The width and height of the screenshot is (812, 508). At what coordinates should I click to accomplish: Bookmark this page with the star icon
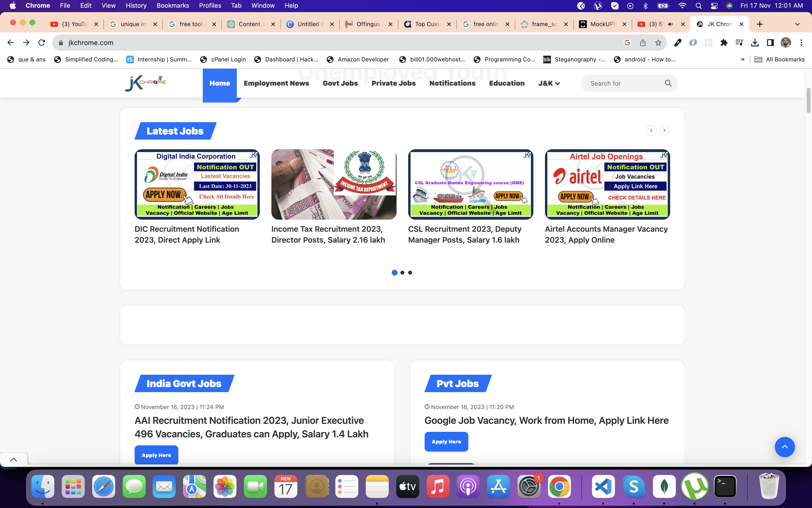[658, 43]
